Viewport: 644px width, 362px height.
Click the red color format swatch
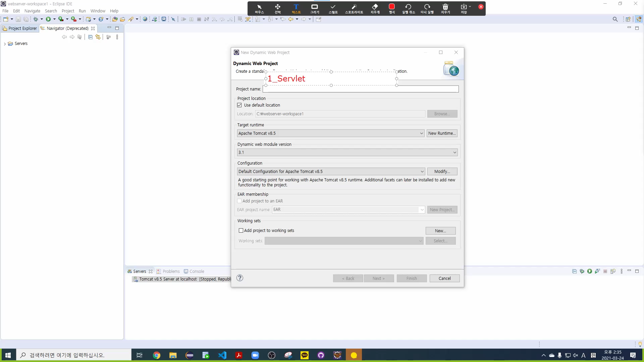pos(392,7)
